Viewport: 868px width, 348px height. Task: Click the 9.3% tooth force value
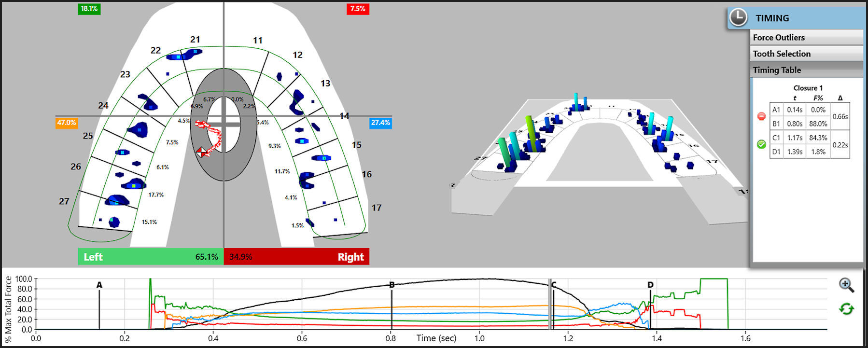point(275,146)
